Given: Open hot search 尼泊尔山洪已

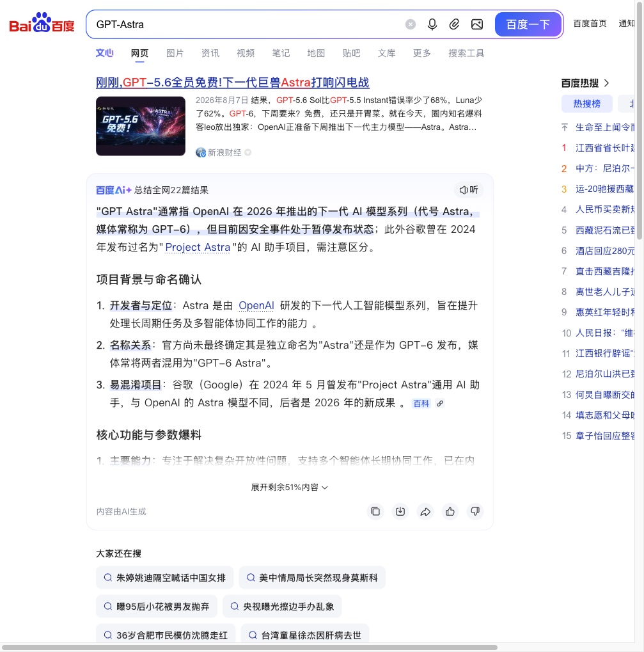Looking at the screenshot, I should point(604,374).
